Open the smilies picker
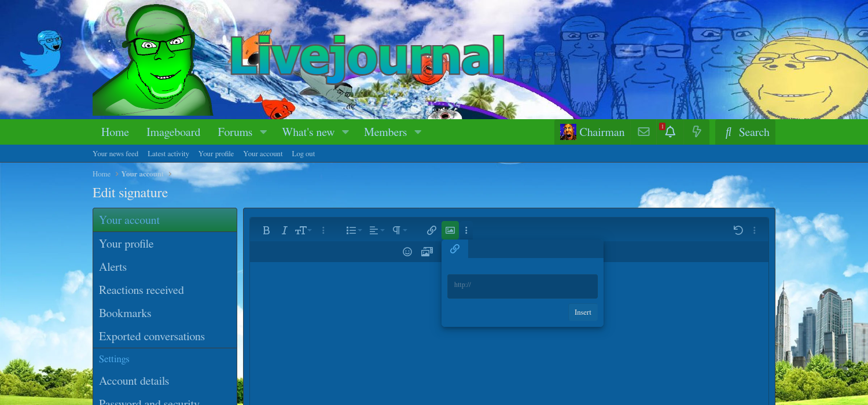 click(407, 252)
